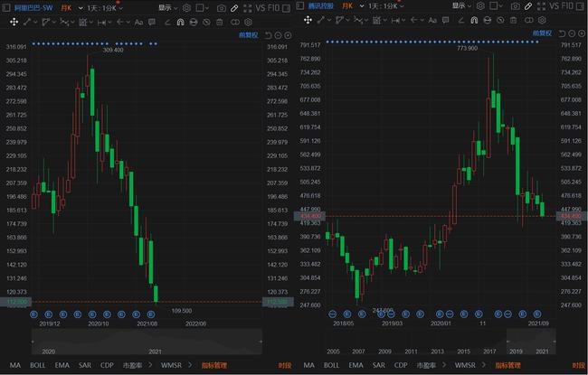Click fullscreen expand icon on Alibaba chart
This screenshot has height=375, width=588.
point(247,6)
